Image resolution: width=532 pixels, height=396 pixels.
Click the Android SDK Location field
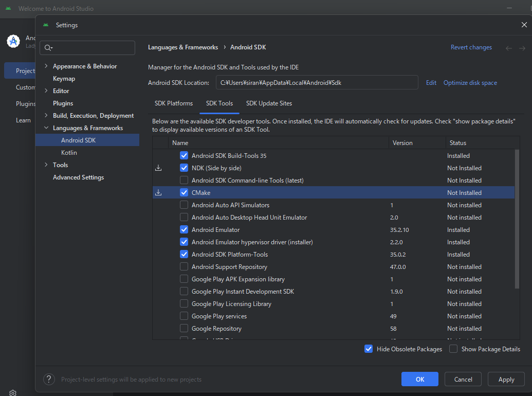point(317,83)
